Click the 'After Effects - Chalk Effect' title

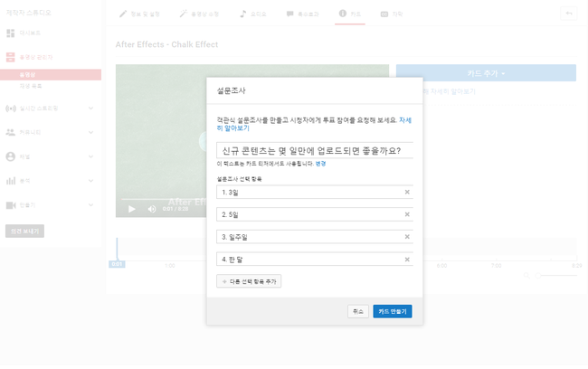tap(166, 44)
